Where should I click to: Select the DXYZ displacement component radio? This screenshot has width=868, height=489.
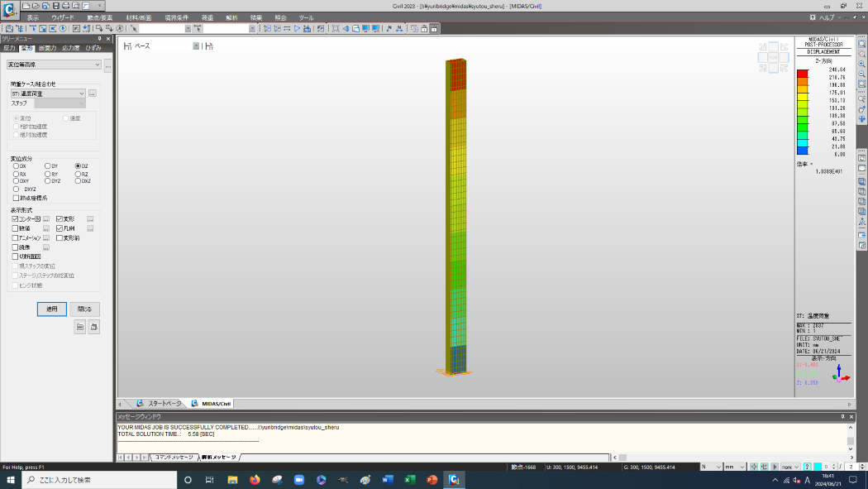pyautogui.click(x=16, y=189)
